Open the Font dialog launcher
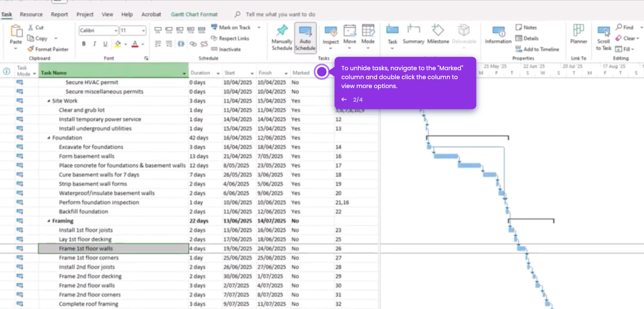644x309 pixels. (146, 58)
